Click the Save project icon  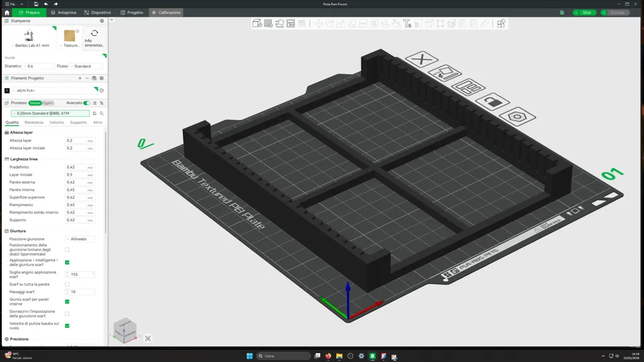click(35, 4)
